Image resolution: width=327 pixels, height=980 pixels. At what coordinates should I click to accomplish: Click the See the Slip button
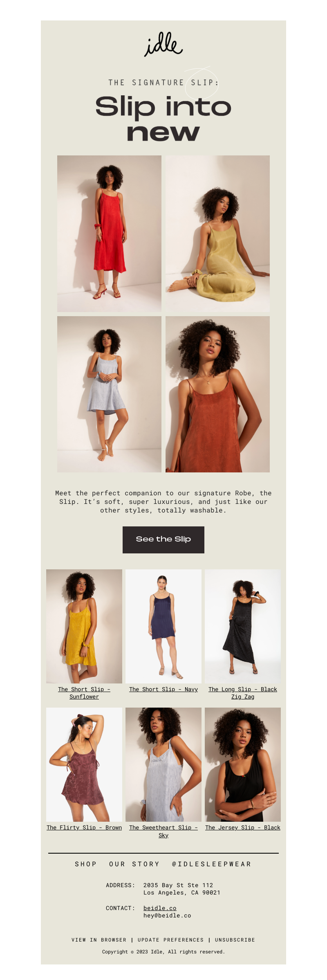[163, 540]
